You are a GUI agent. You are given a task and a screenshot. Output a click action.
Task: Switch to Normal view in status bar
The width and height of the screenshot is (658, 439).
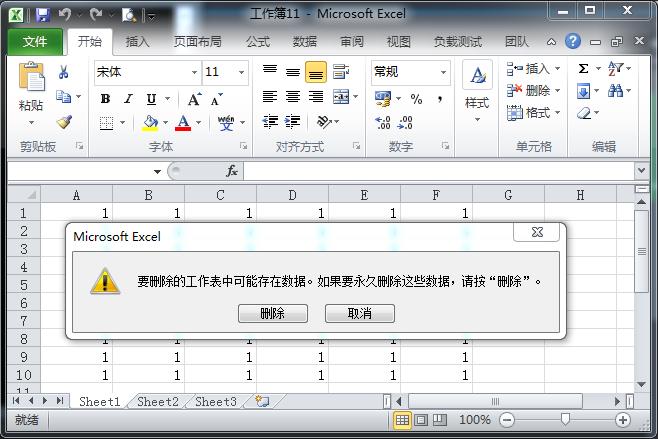pyautogui.click(x=402, y=420)
